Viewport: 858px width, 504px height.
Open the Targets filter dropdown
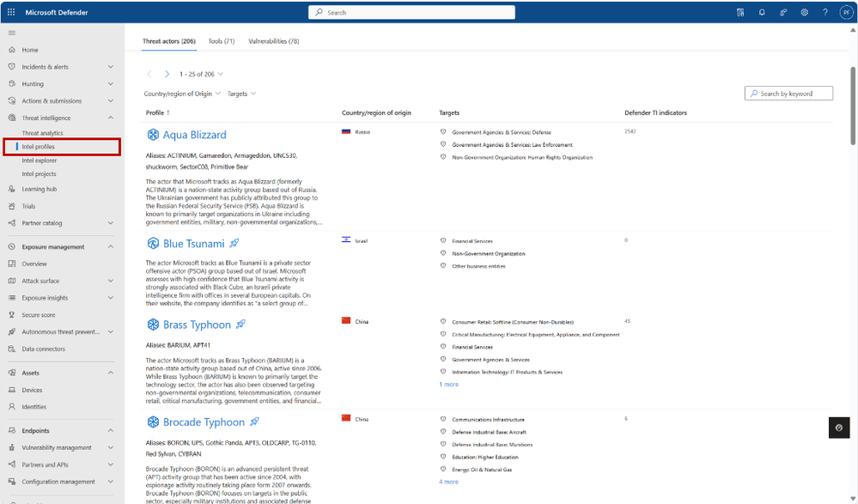pyautogui.click(x=241, y=94)
